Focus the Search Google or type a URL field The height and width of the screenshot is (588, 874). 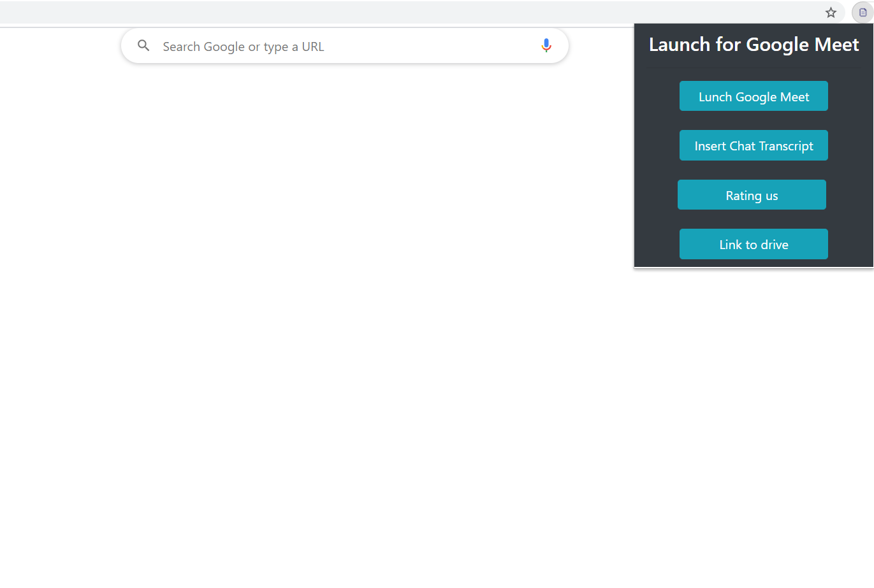tap(344, 46)
